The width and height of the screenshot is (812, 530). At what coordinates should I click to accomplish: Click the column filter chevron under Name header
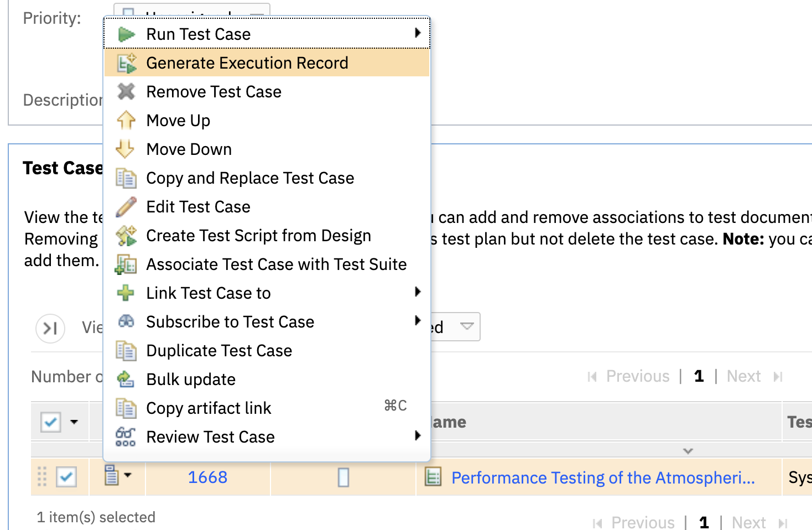tap(688, 451)
